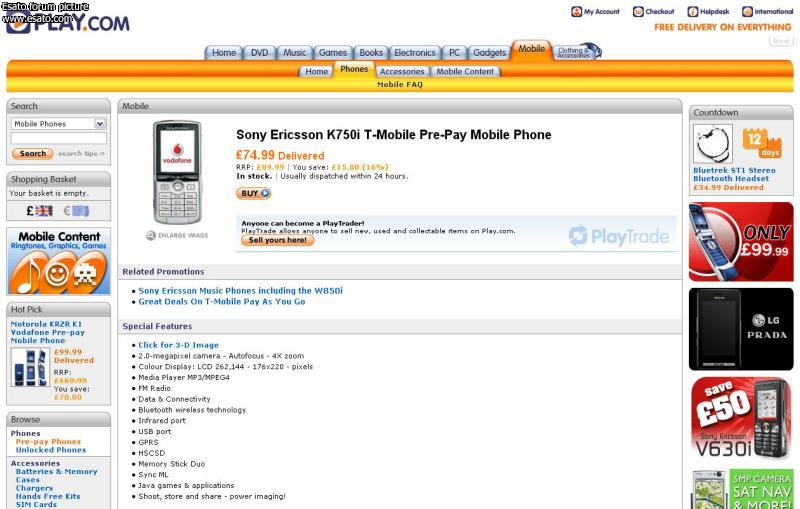
Task: Select the Accessories sub-tab
Action: pos(402,72)
